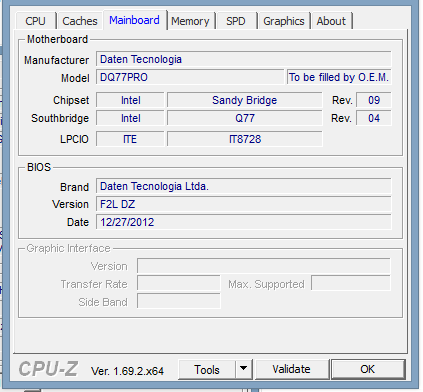Select the Mainboard tab
The height and width of the screenshot is (392, 423).
tap(134, 20)
